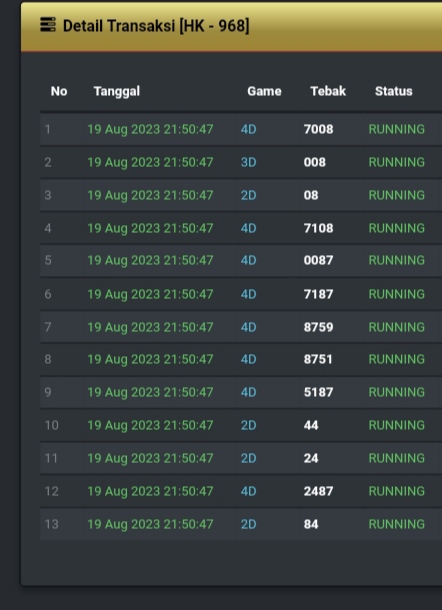Select the Tebak column header
442x610 pixels.
tap(328, 91)
